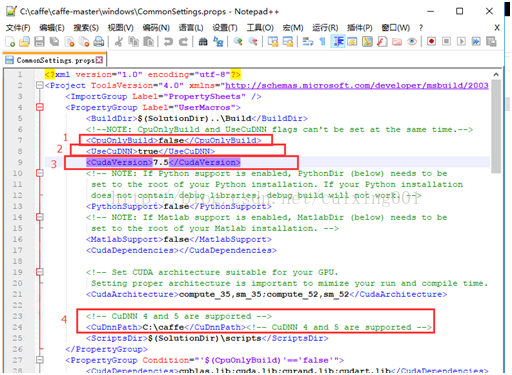Screen dimensions: 512x375
Task: Toggle file monitoring eye icon
Action: coord(412,42)
